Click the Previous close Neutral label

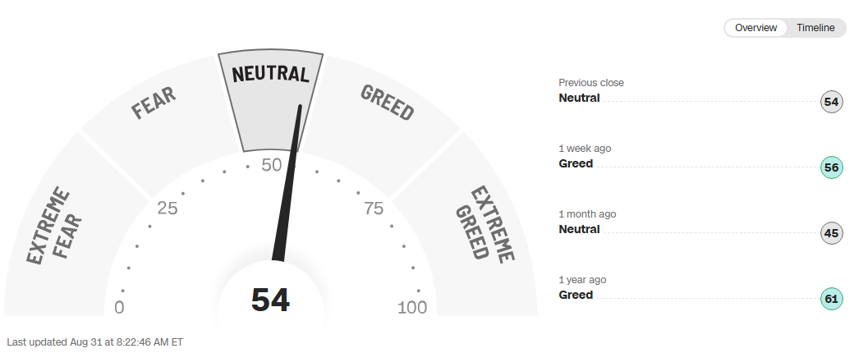579,98
